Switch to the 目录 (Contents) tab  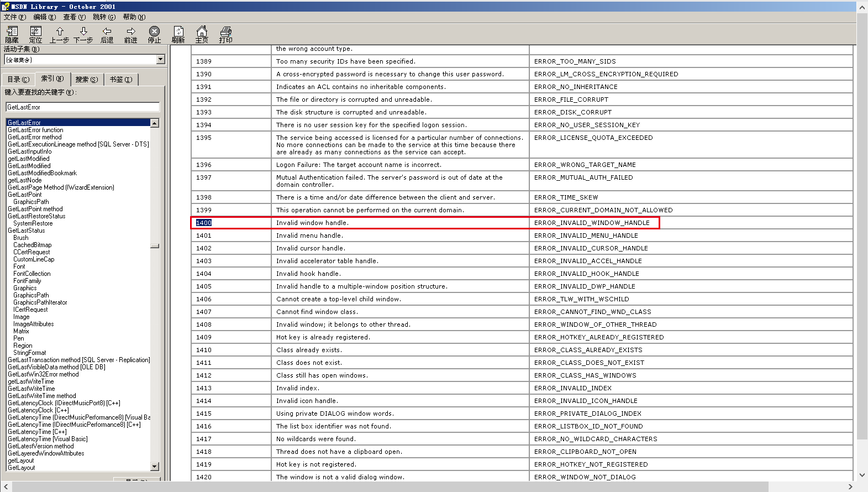tap(18, 80)
